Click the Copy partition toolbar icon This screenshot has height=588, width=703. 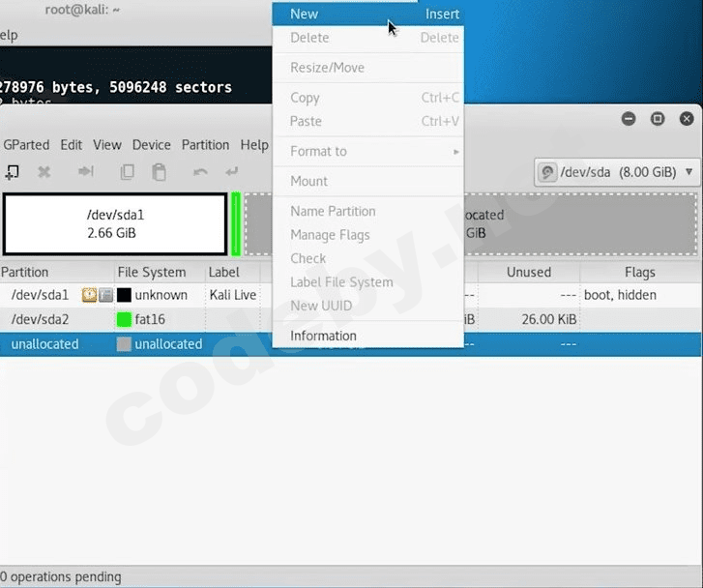click(x=128, y=172)
